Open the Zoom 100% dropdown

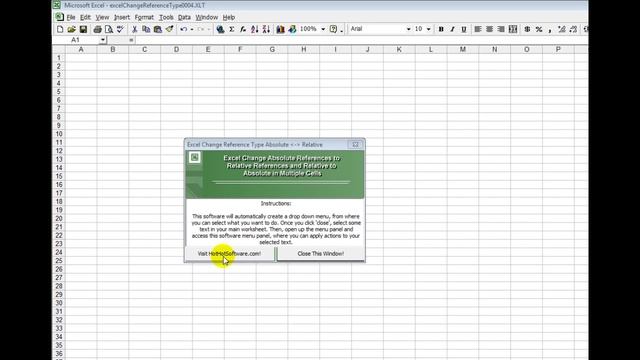click(323, 29)
